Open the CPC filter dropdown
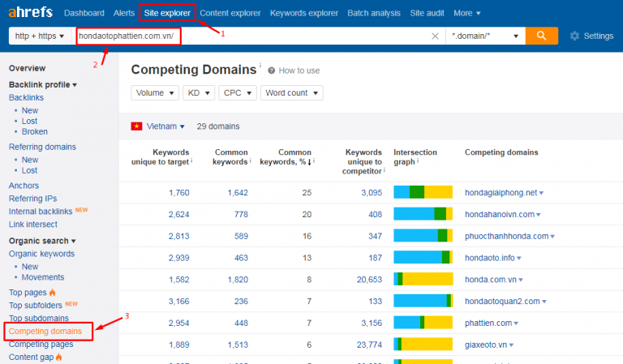The width and height of the screenshot is (623, 364). (238, 93)
